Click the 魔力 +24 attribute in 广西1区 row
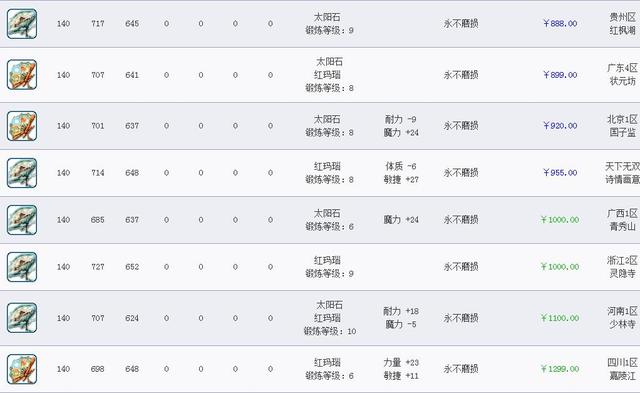Image resolution: width=640 pixels, height=393 pixels. coord(401,220)
